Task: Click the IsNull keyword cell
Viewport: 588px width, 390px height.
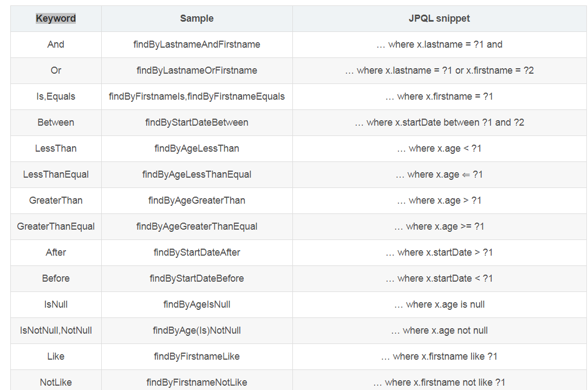Action: (x=56, y=304)
